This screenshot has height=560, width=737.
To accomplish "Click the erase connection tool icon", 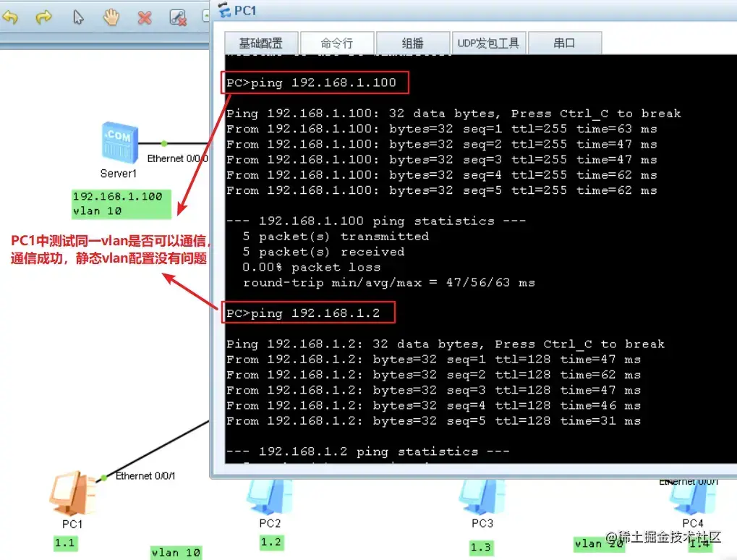I will click(178, 18).
